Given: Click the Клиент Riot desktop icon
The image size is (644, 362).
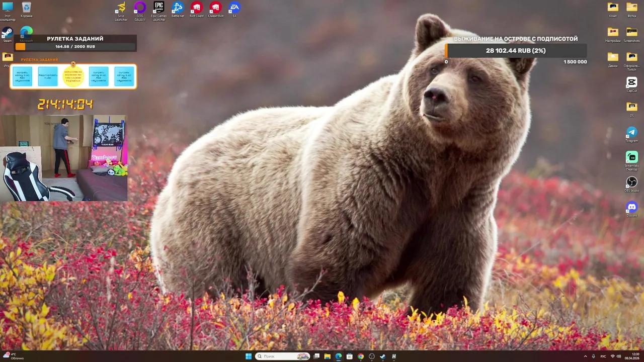Looking at the screenshot, I should [x=216, y=10].
